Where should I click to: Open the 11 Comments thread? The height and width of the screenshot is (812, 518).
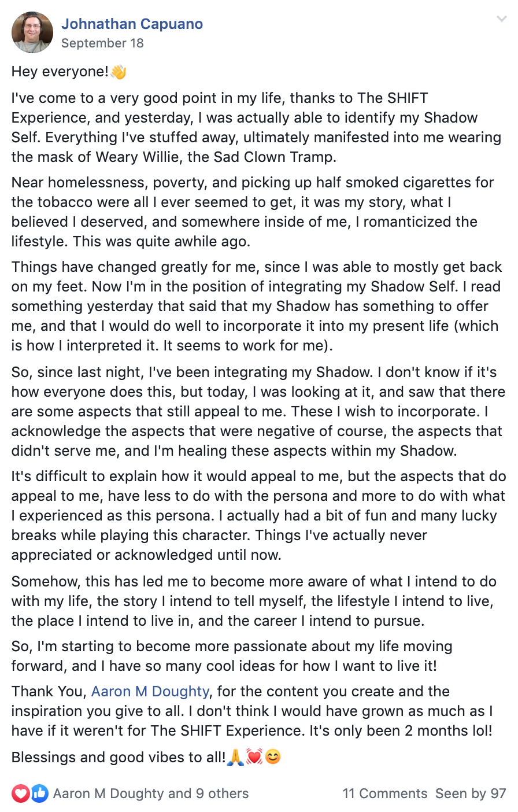pyautogui.click(x=385, y=793)
